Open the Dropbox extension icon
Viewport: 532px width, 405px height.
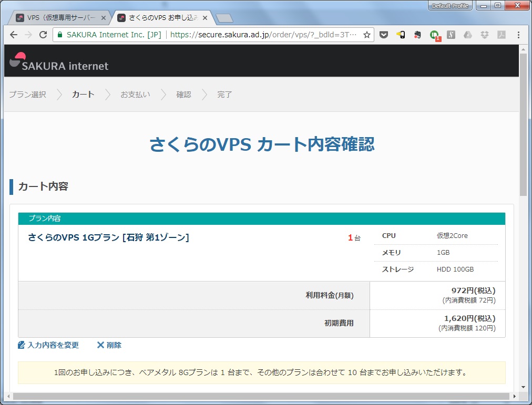(x=485, y=35)
